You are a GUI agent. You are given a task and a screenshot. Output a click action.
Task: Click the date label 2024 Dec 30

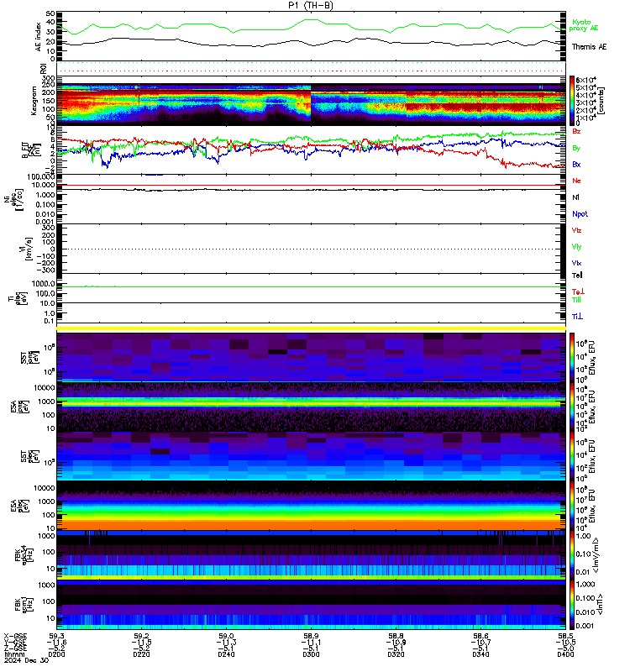tap(27, 660)
